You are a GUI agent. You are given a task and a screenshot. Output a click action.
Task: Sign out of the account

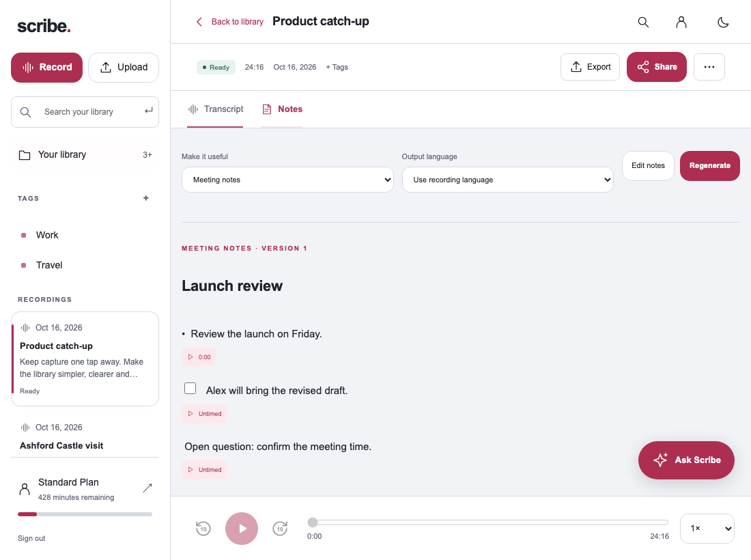[x=31, y=538]
